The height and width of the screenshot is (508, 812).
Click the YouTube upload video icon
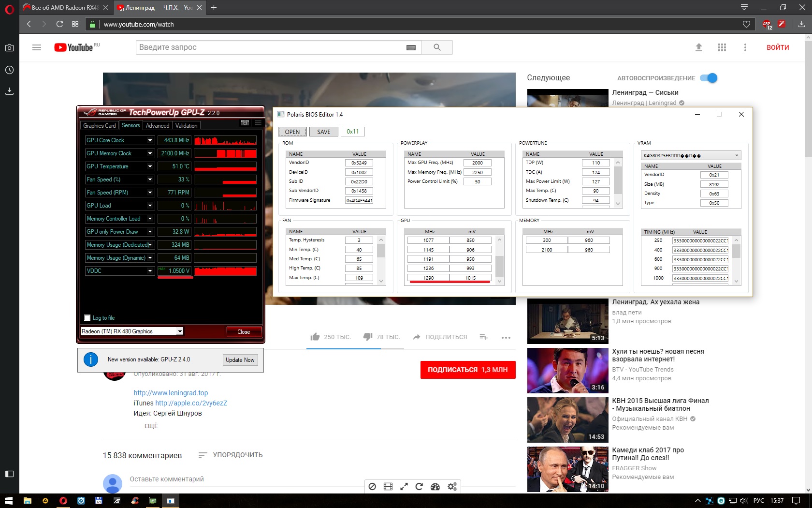click(x=698, y=47)
